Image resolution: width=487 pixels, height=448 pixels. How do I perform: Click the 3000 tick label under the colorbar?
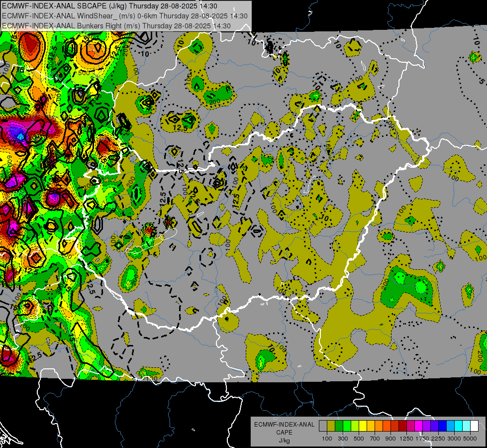(x=454, y=439)
